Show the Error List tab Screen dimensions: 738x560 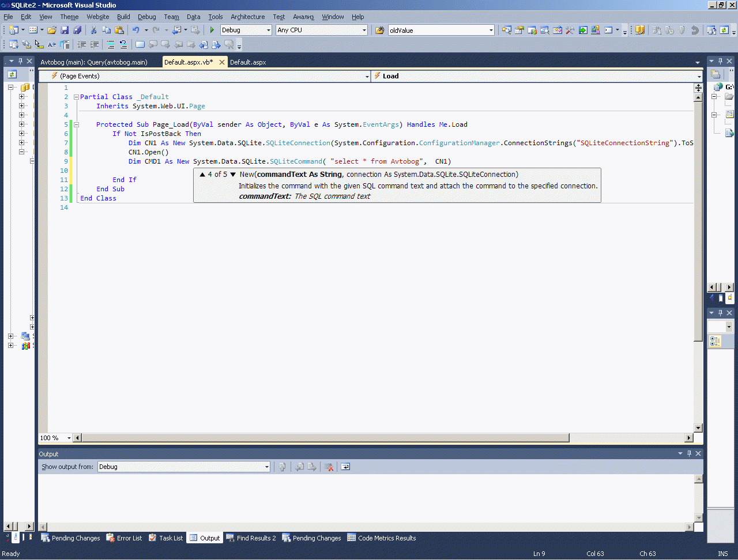pyautogui.click(x=124, y=538)
